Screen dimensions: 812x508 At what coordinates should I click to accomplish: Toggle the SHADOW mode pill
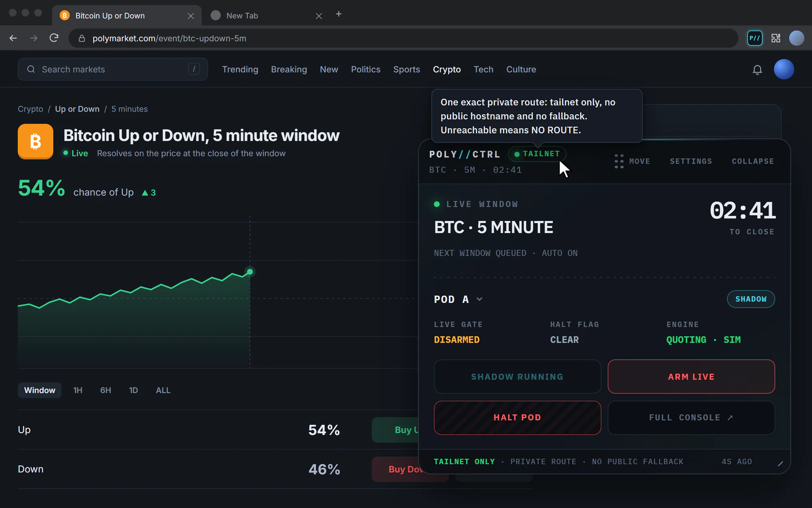(x=751, y=299)
